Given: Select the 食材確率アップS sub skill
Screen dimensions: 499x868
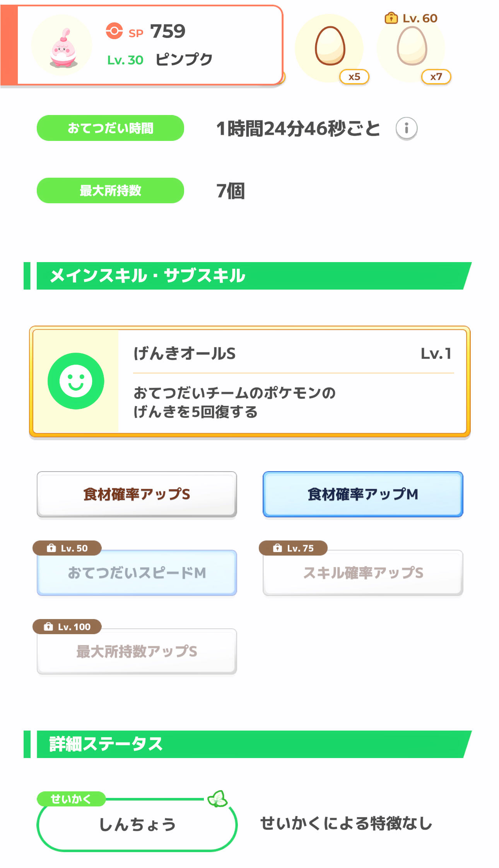Looking at the screenshot, I should pos(137,494).
